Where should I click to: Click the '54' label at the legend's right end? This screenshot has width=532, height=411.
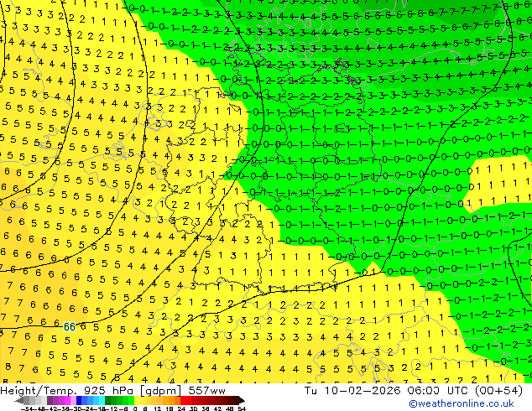tap(242, 408)
